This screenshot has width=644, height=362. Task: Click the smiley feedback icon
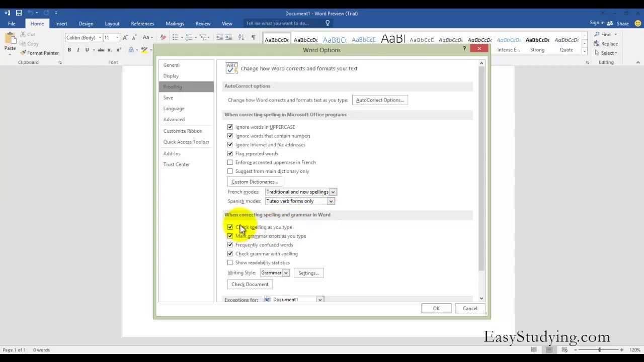pos(638,23)
